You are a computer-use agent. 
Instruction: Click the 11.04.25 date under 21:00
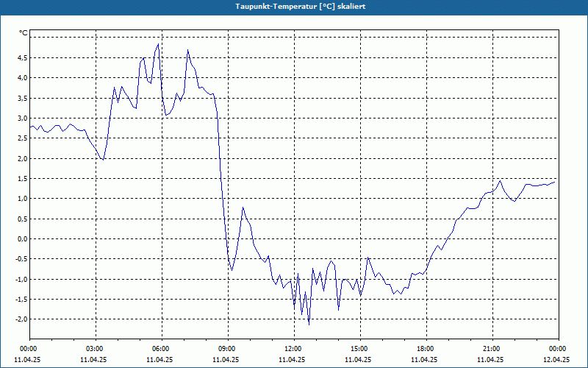tap(490, 360)
